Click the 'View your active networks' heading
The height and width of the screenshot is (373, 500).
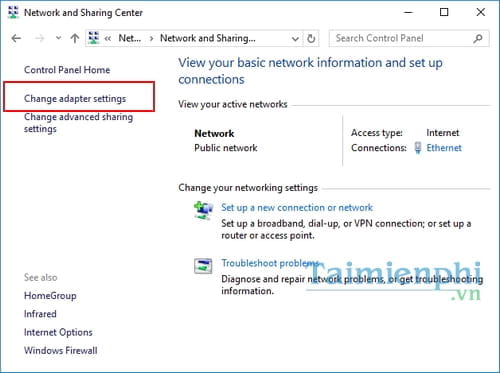coord(233,104)
